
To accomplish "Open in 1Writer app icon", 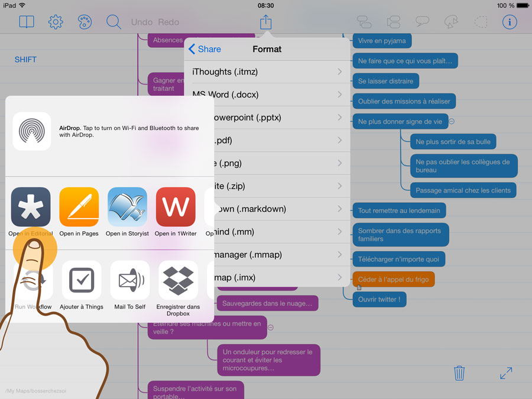I will click(176, 207).
